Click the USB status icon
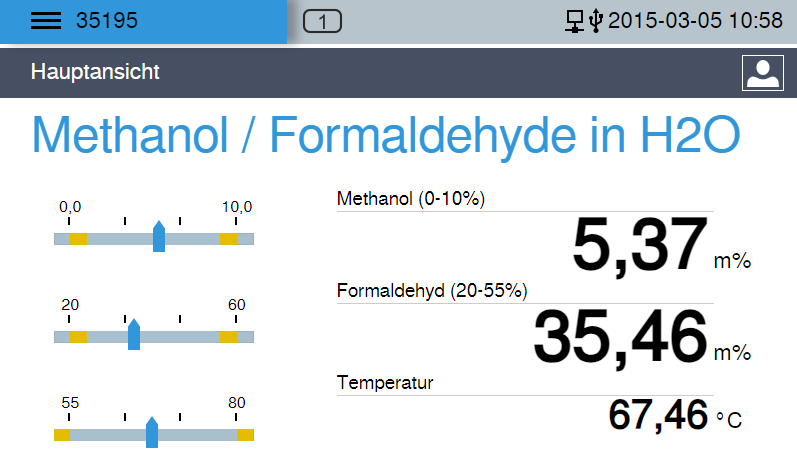The image size is (797, 473). tap(596, 21)
